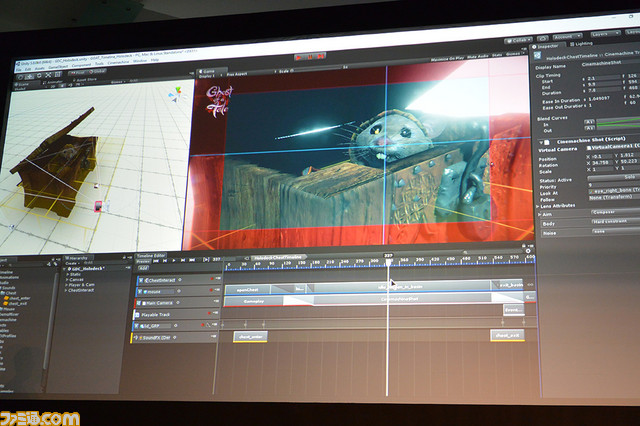Toggle record on mouse track
This screenshot has width=640, height=426.
211,290
